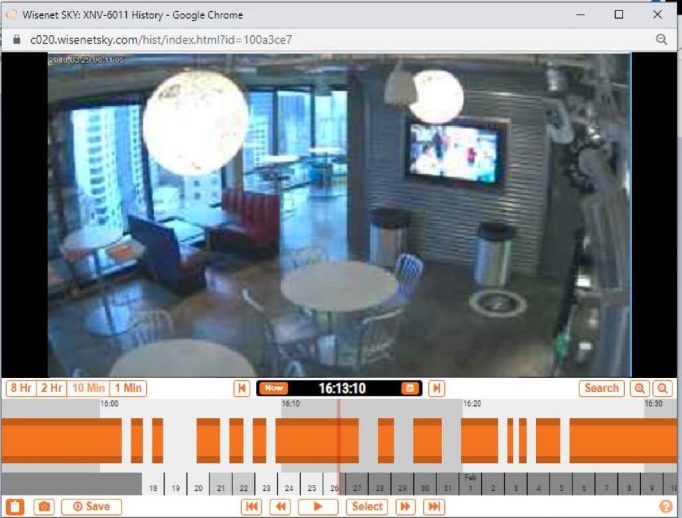
Task: Zoom out on the timeline
Action: tap(664, 388)
